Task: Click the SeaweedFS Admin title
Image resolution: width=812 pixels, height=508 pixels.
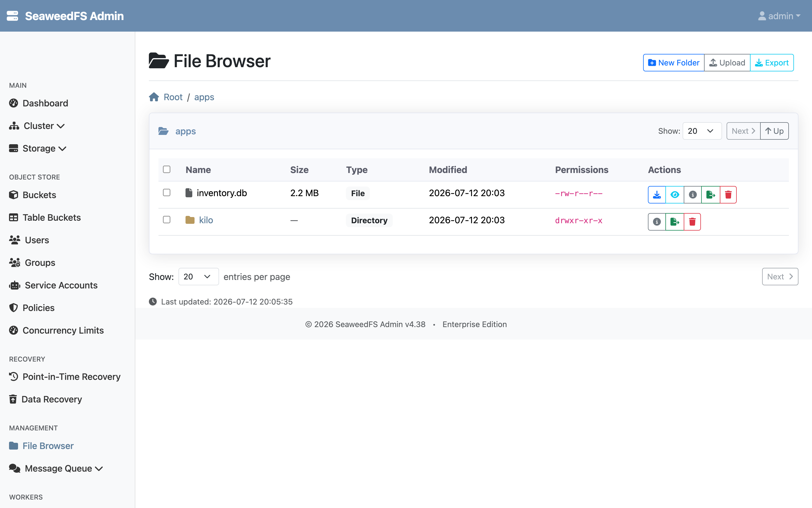Action: point(74,16)
